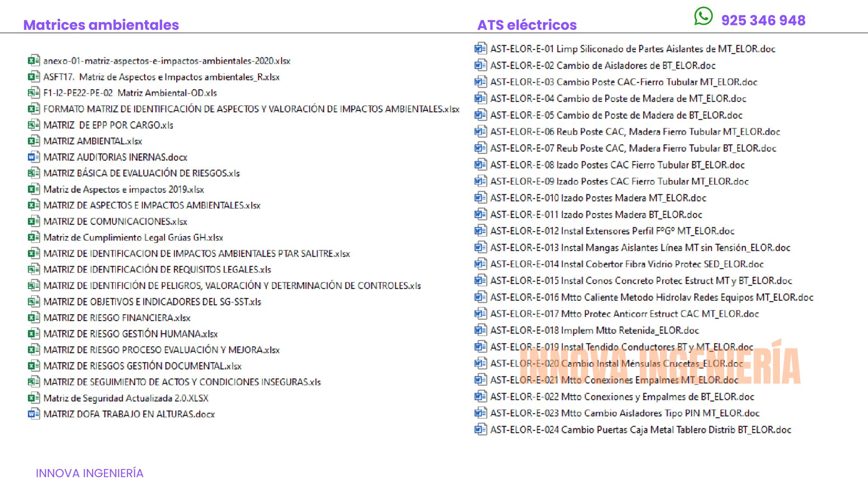Click xls icon for MATRIZ DE EPP POR CARGO
This screenshot has width=868, height=488.
click(x=33, y=125)
